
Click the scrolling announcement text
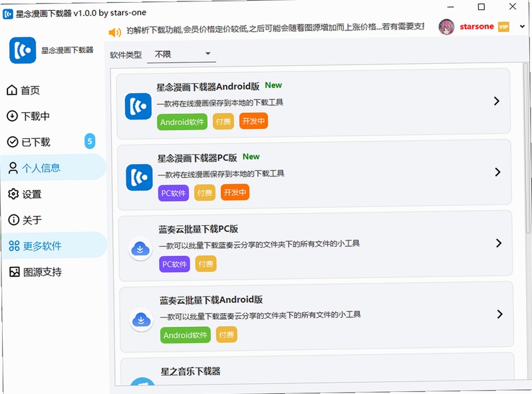275,29
